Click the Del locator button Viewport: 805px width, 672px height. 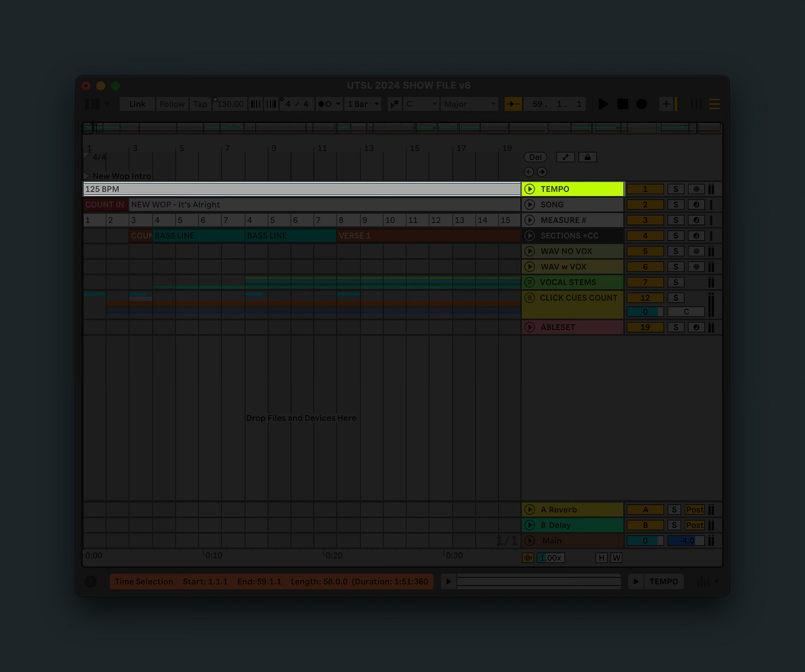[535, 157]
